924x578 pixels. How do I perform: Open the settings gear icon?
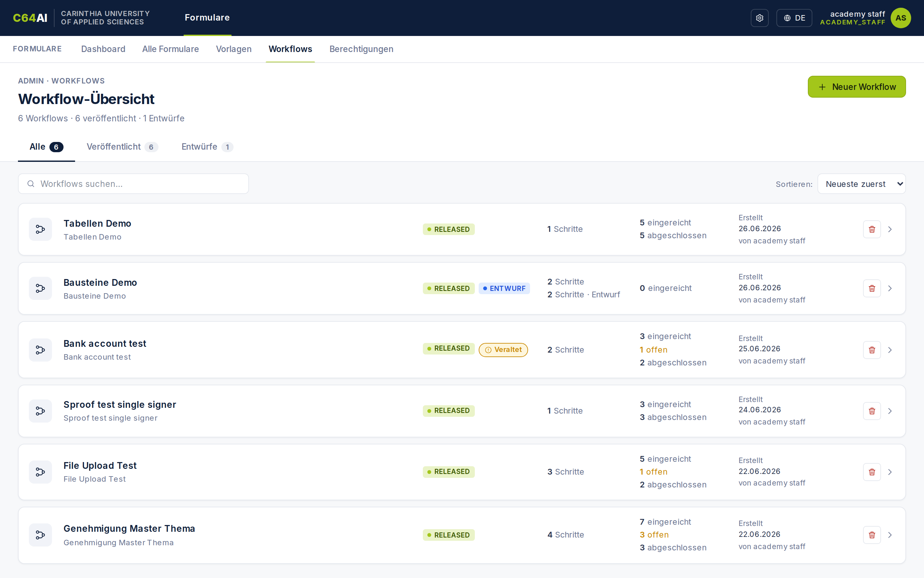click(x=759, y=18)
